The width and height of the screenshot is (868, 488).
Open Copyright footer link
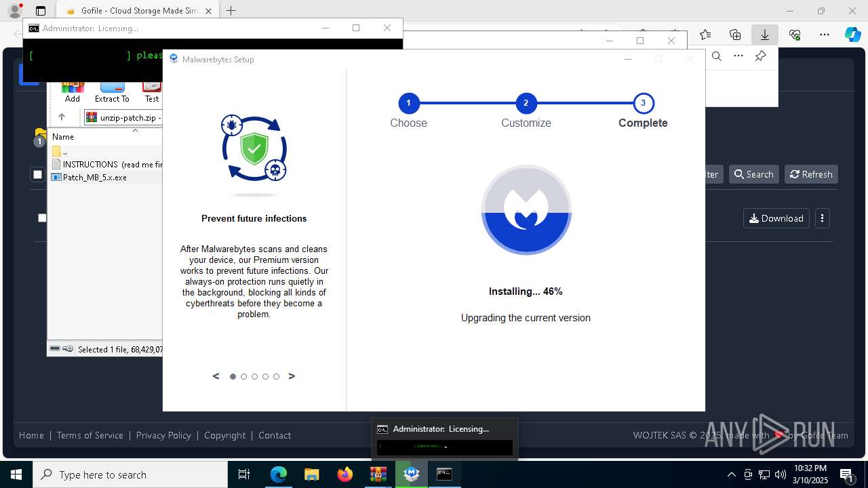point(225,435)
